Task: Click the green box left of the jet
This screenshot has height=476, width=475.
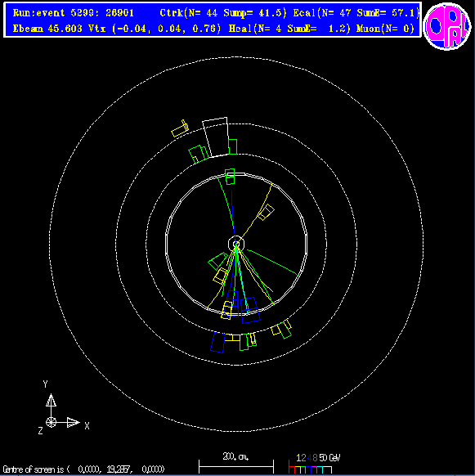Action: [218, 261]
